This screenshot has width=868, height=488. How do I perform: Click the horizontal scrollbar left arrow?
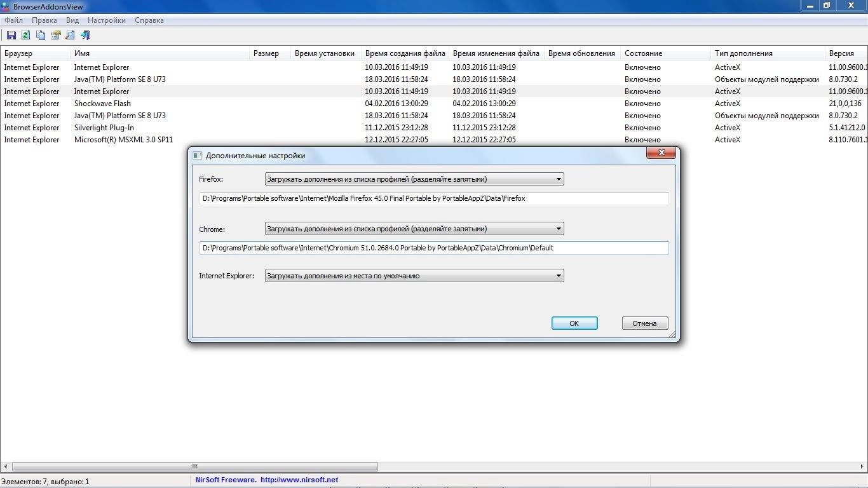[x=6, y=467]
